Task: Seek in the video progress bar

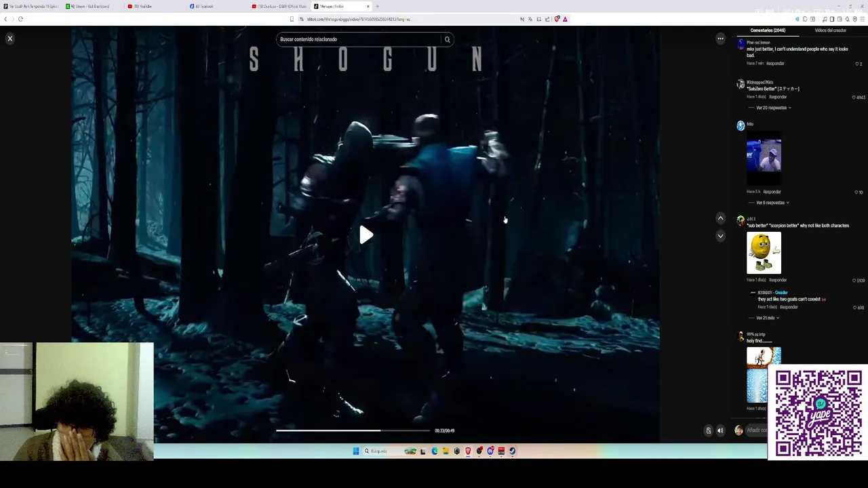Action: pyautogui.click(x=353, y=430)
